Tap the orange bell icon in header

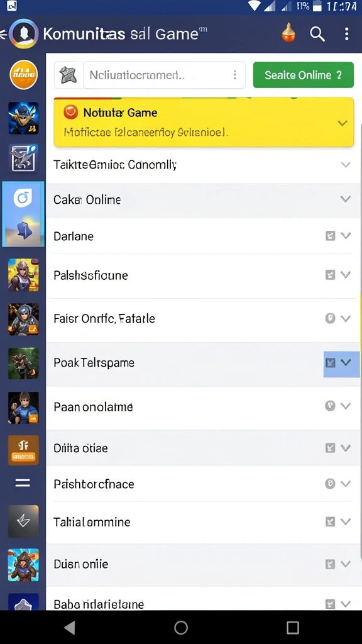click(x=288, y=33)
